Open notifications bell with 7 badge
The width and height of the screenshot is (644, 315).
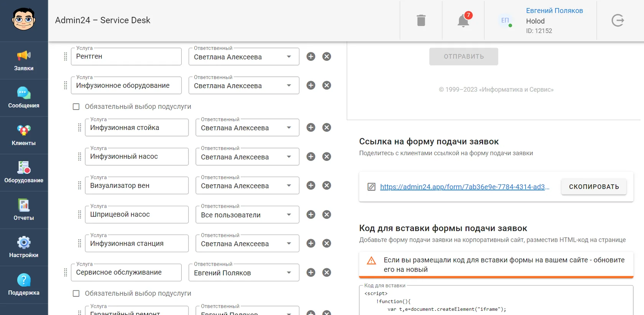coord(463,20)
